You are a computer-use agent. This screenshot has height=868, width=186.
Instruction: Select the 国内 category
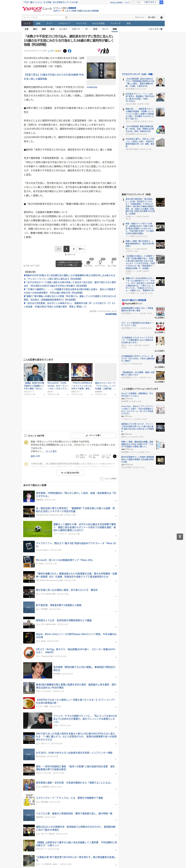pos(35,29)
